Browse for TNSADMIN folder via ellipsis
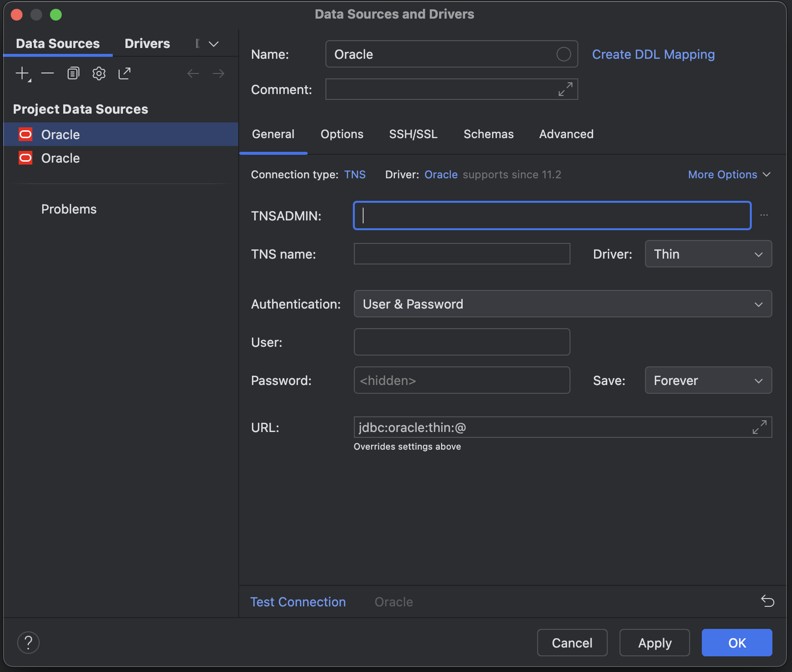 click(x=764, y=215)
